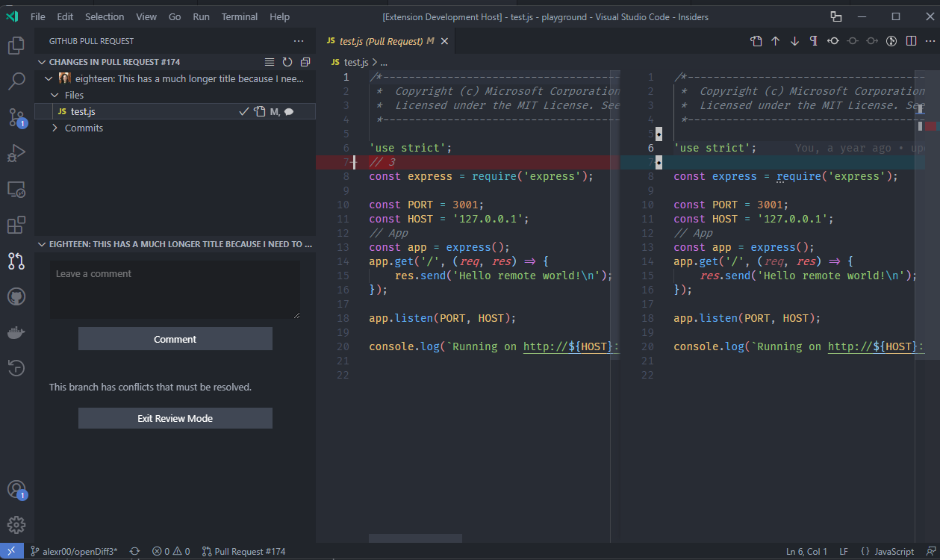Open the Run menu

click(x=201, y=16)
